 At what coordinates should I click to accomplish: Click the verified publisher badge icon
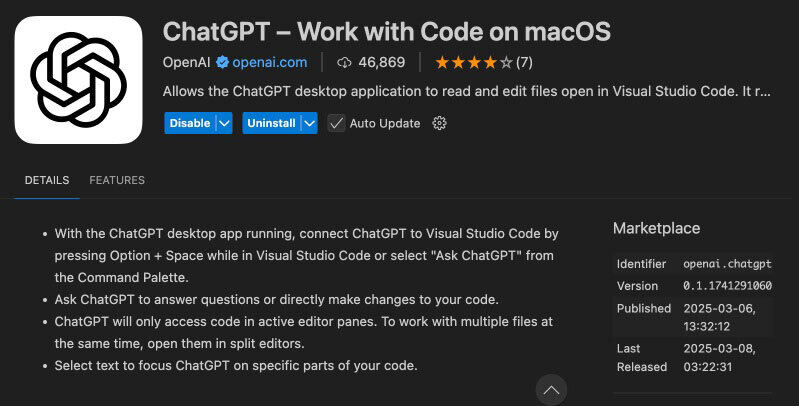(222, 62)
